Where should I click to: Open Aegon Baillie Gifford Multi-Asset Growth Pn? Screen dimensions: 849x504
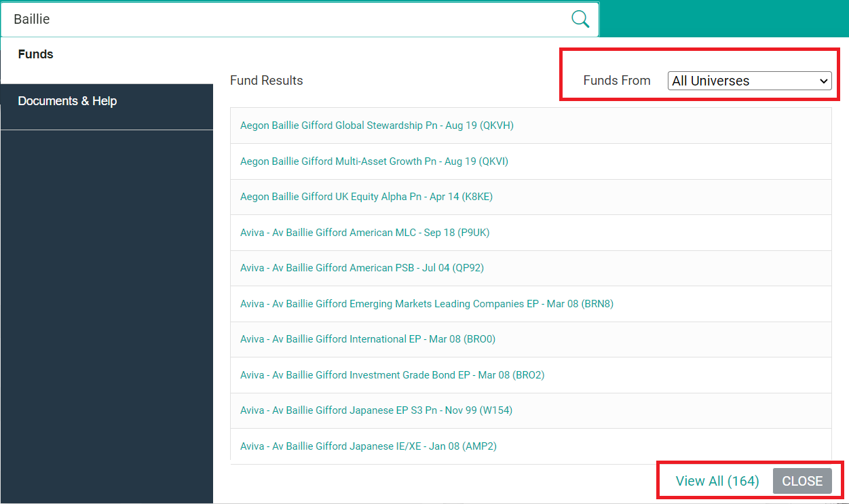pyautogui.click(x=374, y=161)
